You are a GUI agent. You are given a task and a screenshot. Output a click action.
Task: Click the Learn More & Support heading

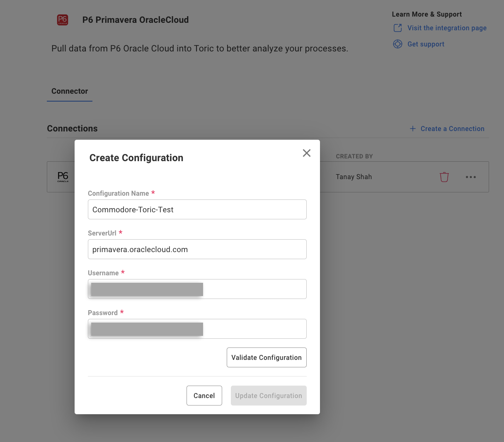pos(427,14)
